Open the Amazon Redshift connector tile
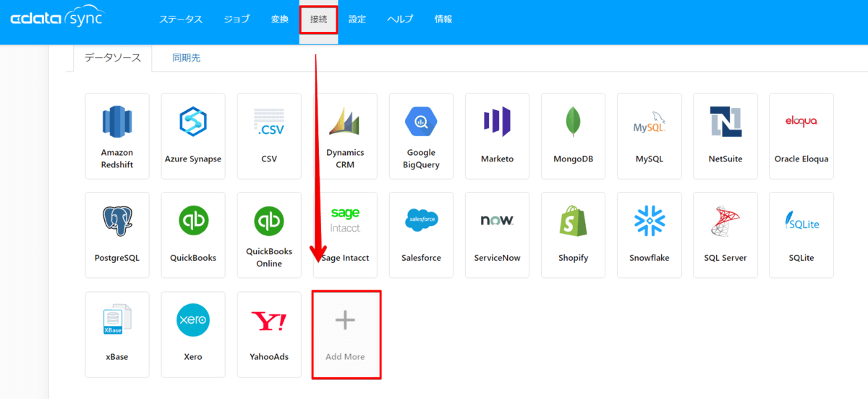 [x=117, y=136]
